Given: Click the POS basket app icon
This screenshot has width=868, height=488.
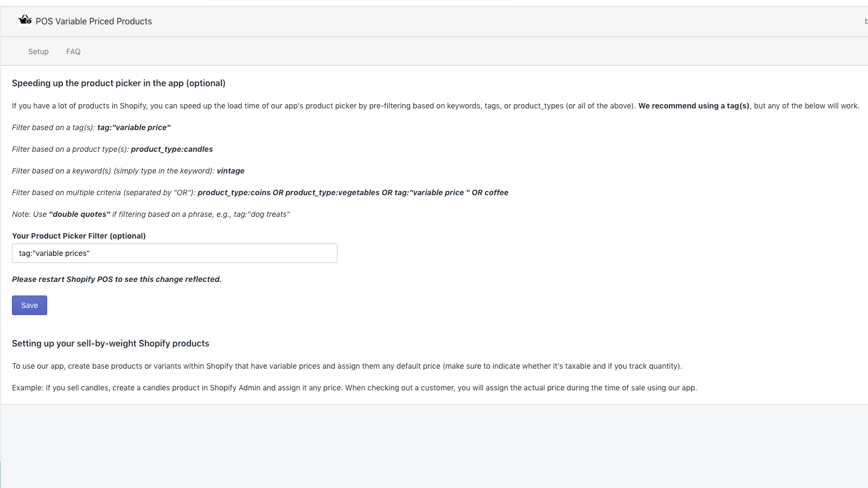Looking at the screenshot, I should (x=24, y=20).
